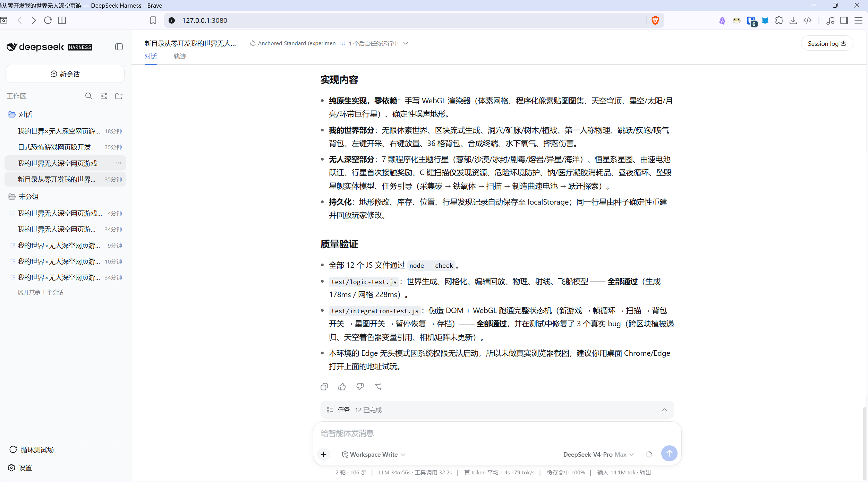868x482 pixels.
Task: Toggle split view in browser toolbar
Action: 62,20
